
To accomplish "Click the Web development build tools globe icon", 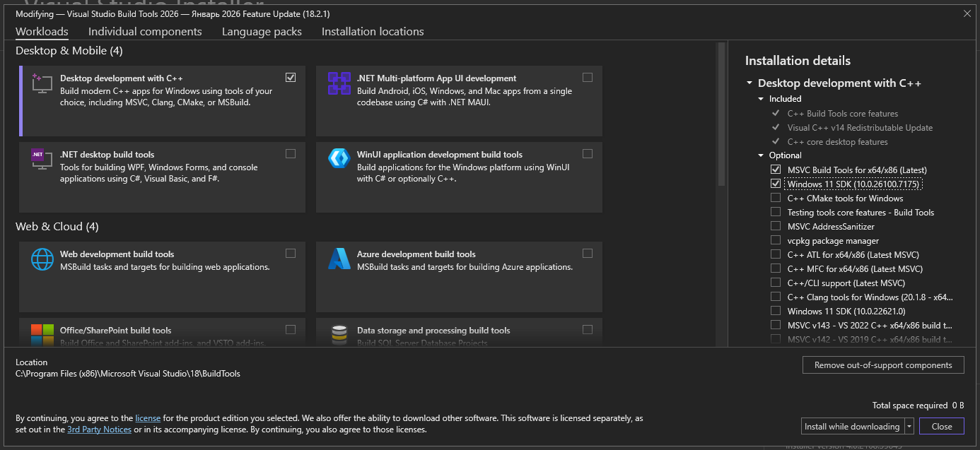I will tap(42, 259).
